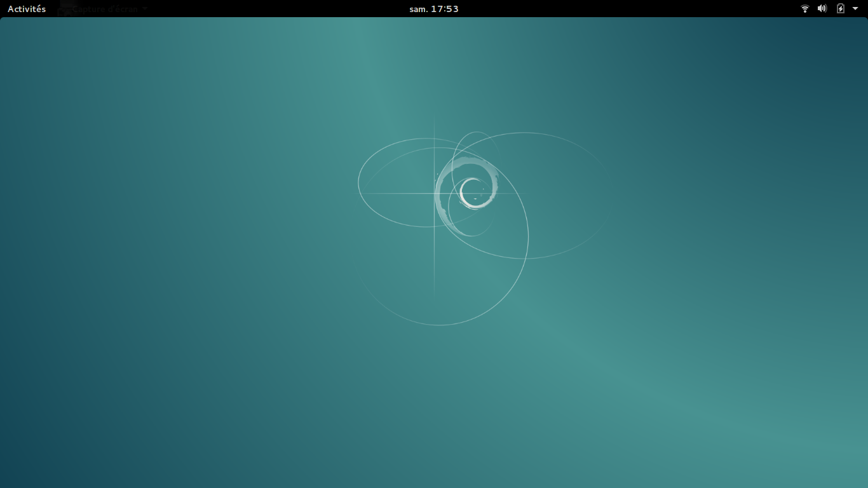Check battery level from the status icon
This screenshot has width=868, height=488.
(839, 8)
